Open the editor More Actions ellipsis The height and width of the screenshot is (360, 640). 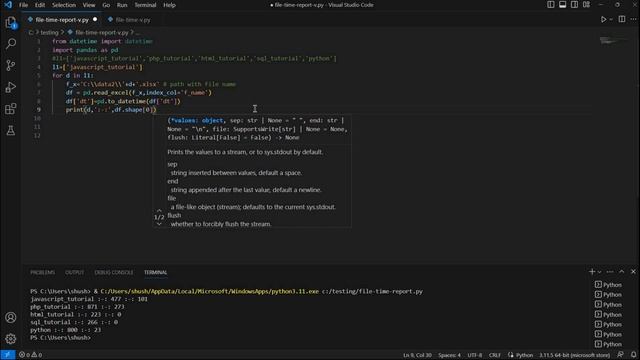(633, 19)
